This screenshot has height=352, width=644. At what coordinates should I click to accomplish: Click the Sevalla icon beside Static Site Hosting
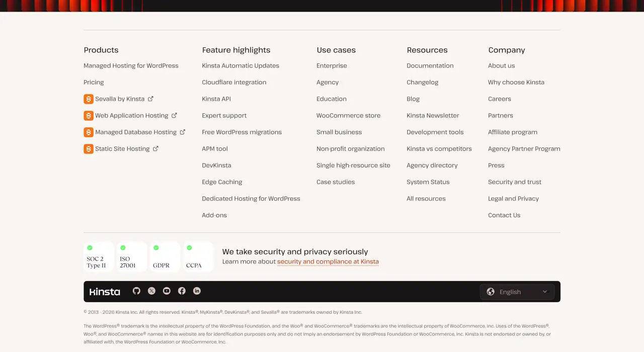point(89,149)
